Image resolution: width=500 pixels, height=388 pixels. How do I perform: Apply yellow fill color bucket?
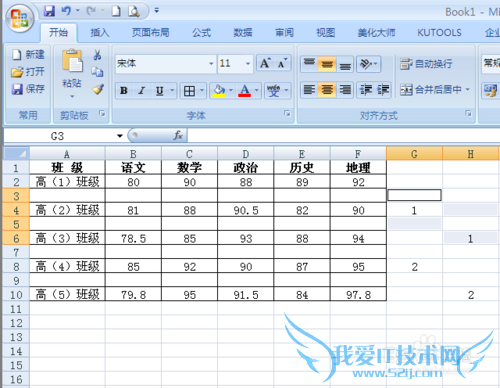(x=219, y=91)
